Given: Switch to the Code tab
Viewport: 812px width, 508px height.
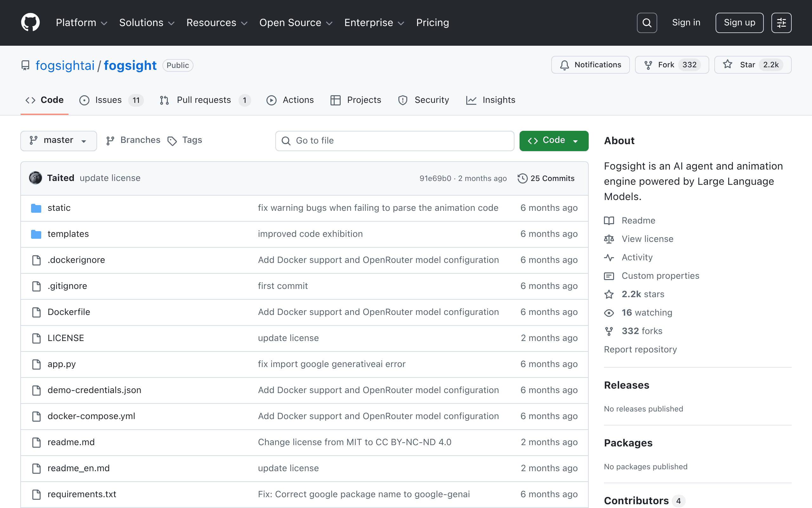Looking at the screenshot, I should click(45, 100).
